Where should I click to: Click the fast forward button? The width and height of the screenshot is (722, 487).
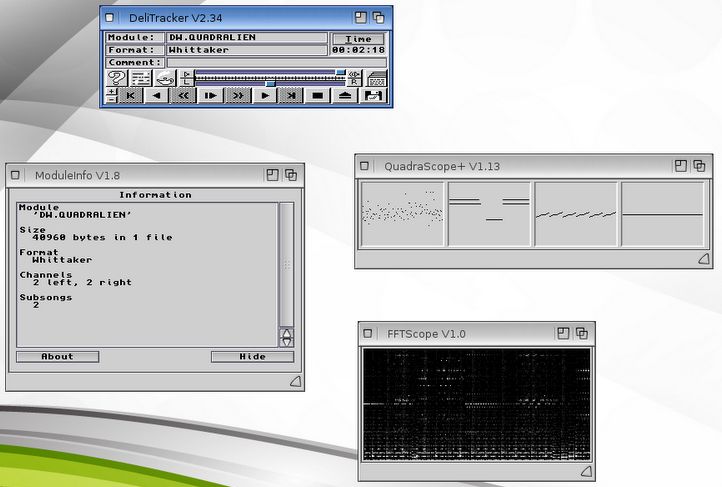point(238,95)
